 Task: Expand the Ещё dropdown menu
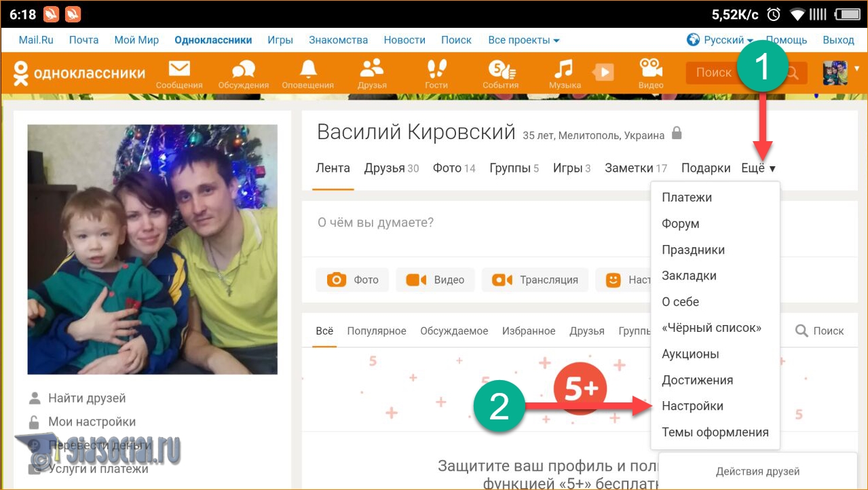tap(758, 168)
